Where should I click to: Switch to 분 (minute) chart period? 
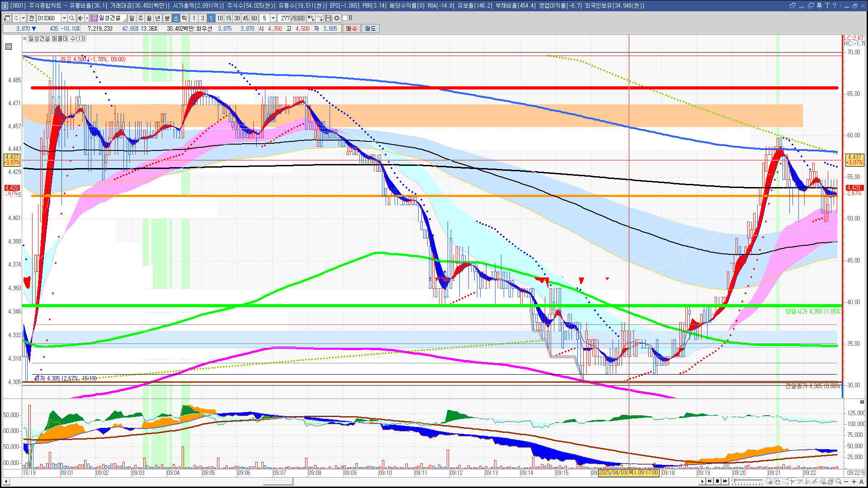tap(167, 18)
